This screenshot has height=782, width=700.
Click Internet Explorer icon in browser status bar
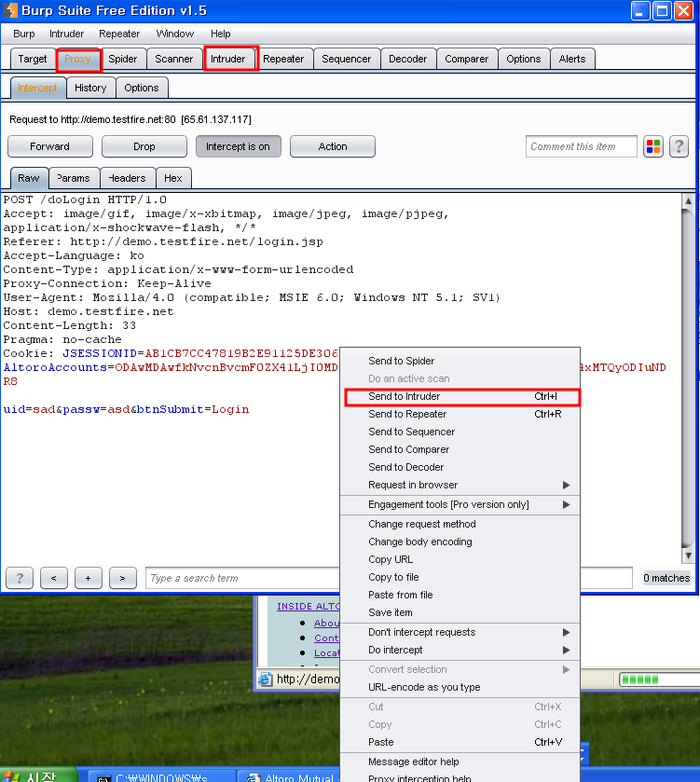coord(266,679)
